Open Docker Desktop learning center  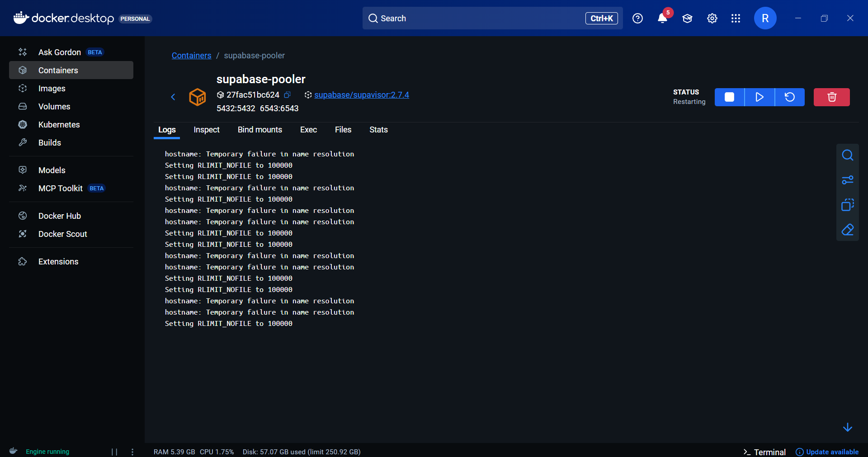(x=687, y=19)
